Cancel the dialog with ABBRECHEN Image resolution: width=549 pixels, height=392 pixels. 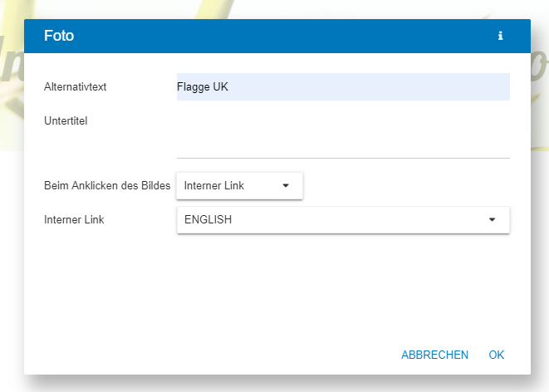coord(434,355)
